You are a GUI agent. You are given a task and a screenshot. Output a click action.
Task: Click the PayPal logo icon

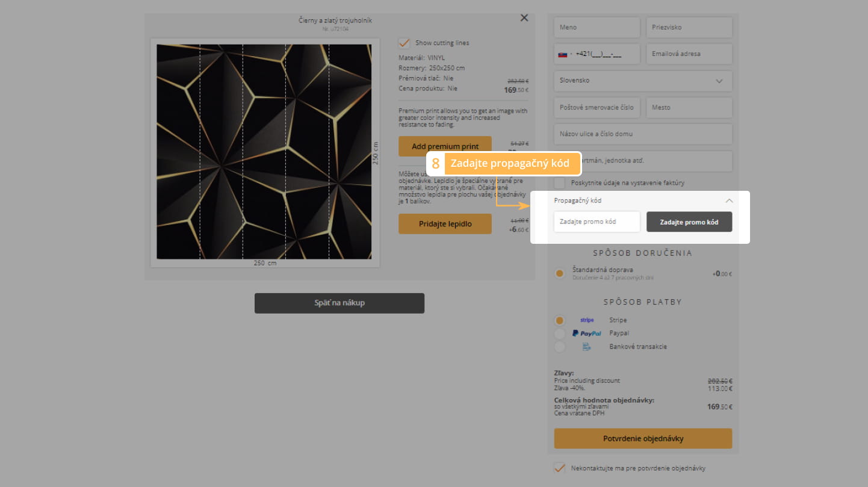[x=586, y=333]
